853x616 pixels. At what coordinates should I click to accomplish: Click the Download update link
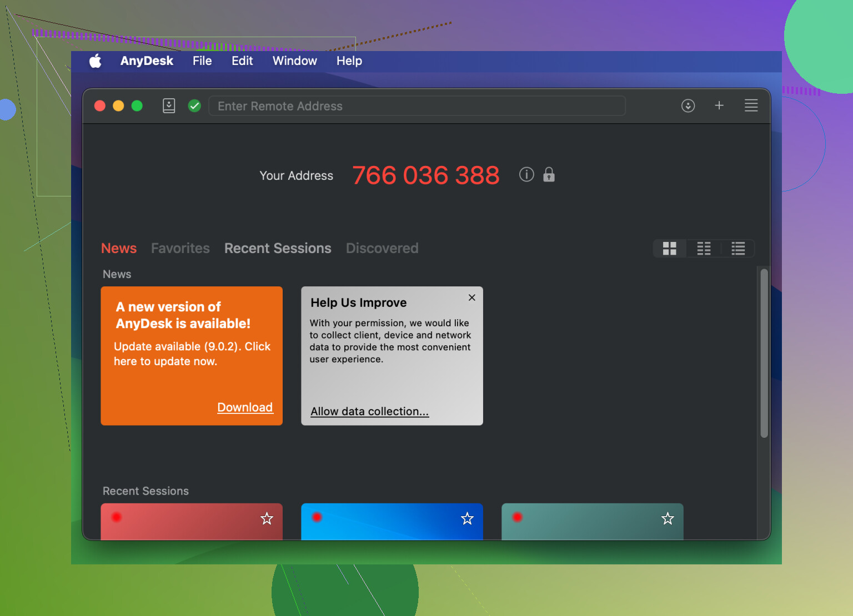[245, 407]
